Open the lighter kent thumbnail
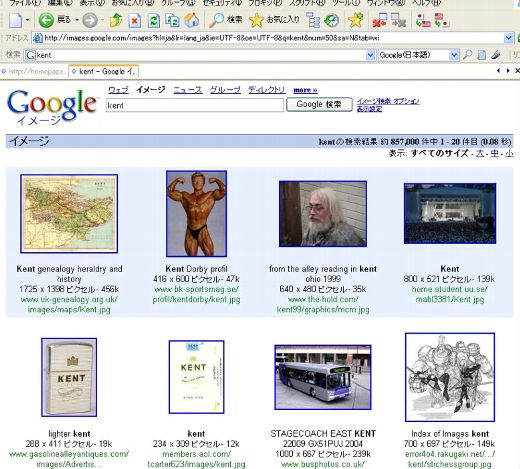Image resolution: width=520 pixels, height=469 pixels. [x=69, y=377]
